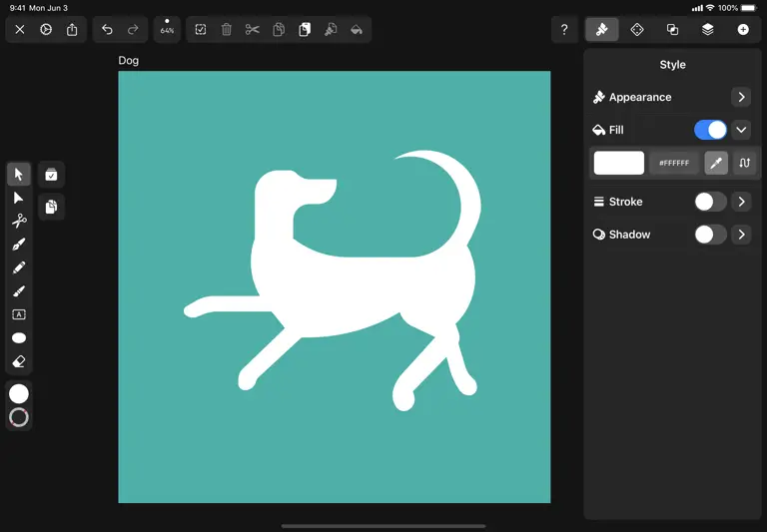Viewport: 767px width, 532px height.
Task: Expand Stroke options chevron
Action: click(x=741, y=202)
